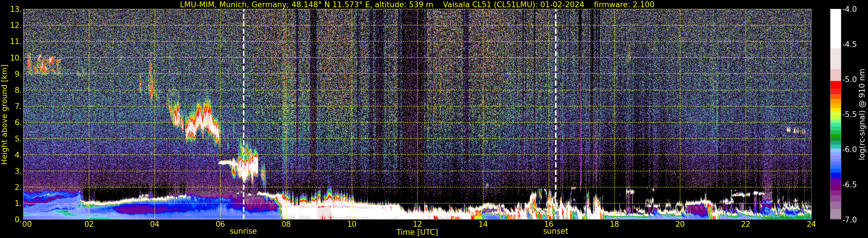Click the 'Height above ground [km]' axis label
This screenshot has width=868, height=238.
pos(4,114)
